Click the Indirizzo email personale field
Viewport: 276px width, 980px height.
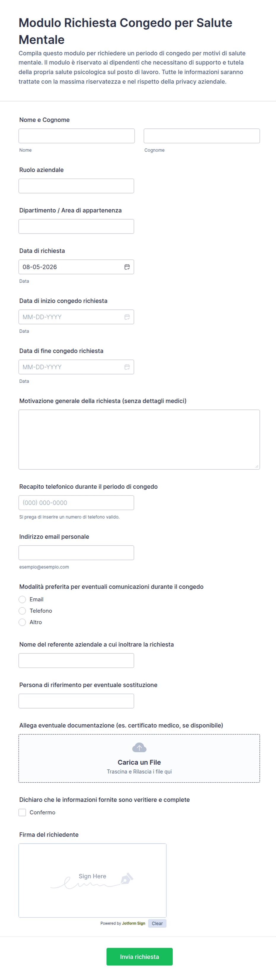[76, 553]
